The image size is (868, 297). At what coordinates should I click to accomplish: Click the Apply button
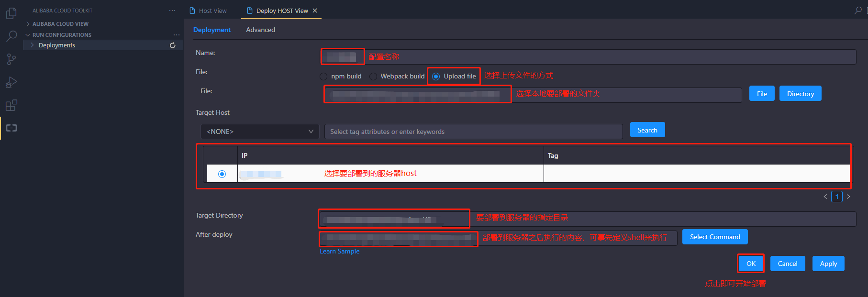point(828,264)
